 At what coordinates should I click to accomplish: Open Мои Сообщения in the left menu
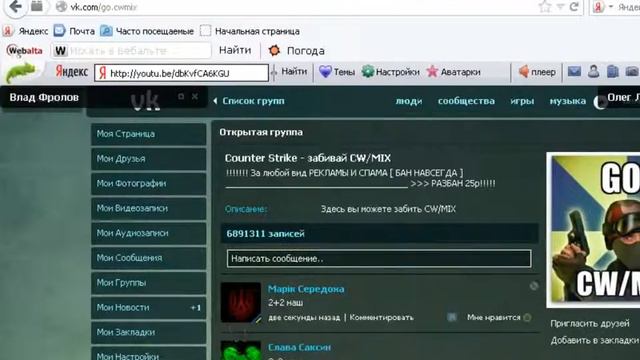pos(149,258)
